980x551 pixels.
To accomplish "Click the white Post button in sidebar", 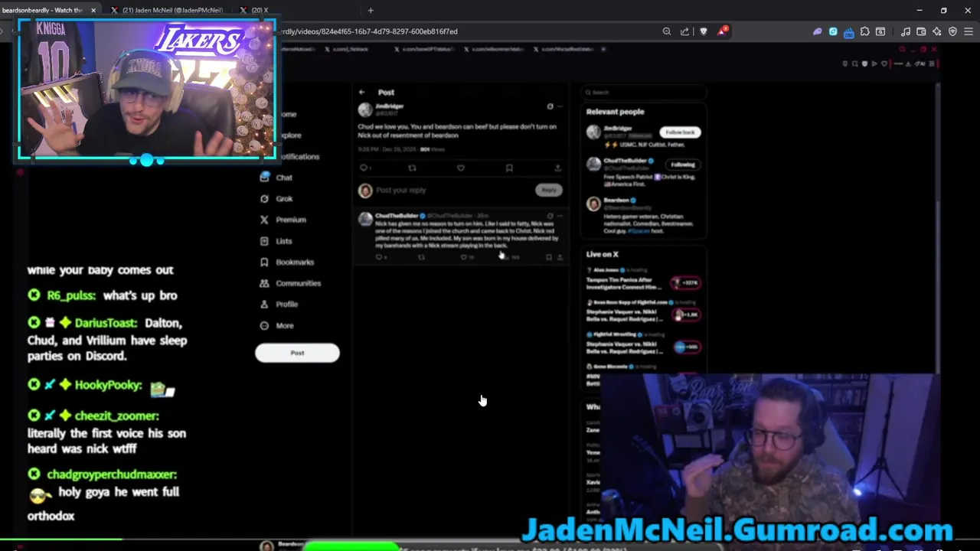I will pyautogui.click(x=297, y=353).
